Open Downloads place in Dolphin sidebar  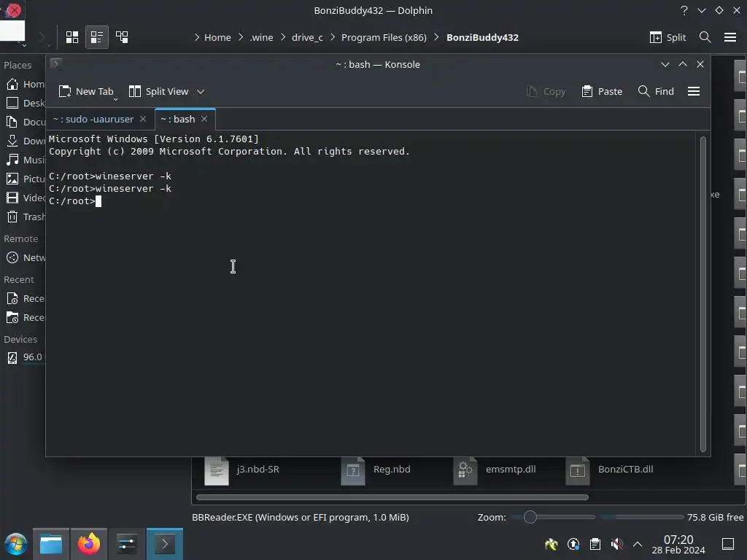click(25, 141)
